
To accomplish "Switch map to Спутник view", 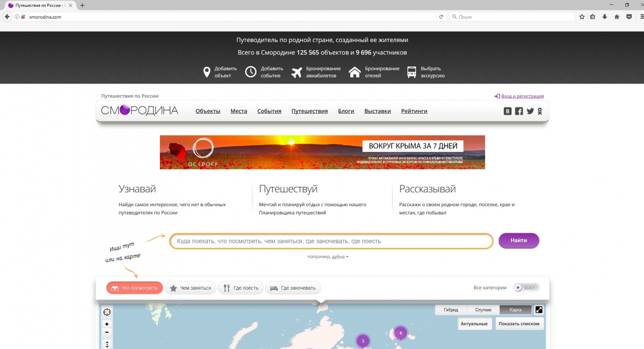I will [483, 310].
